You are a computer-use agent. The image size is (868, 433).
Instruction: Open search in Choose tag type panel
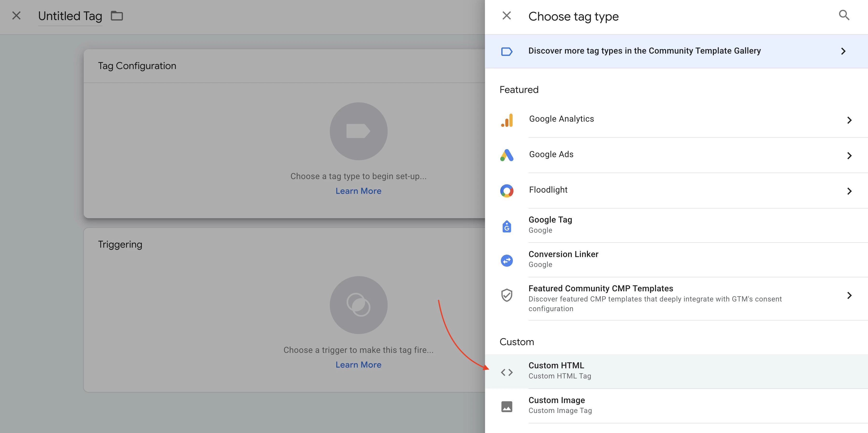click(844, 15)
